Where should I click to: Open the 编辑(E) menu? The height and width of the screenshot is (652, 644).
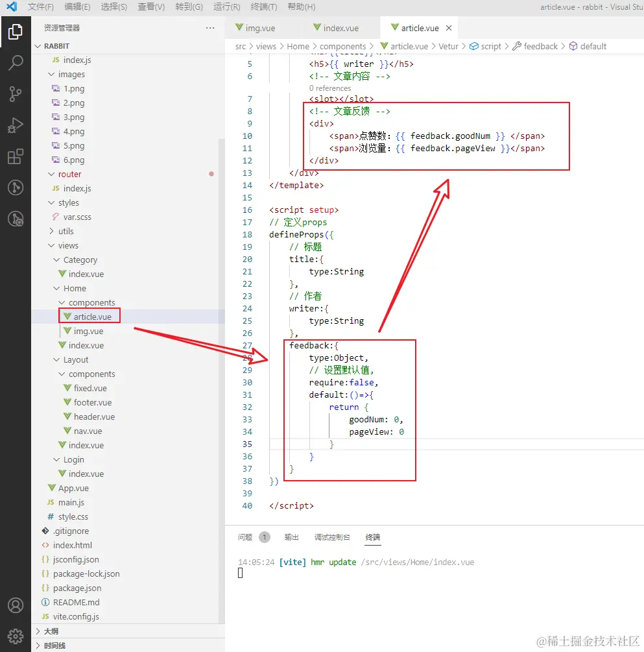pyautogui.click(x=77, y=6)
